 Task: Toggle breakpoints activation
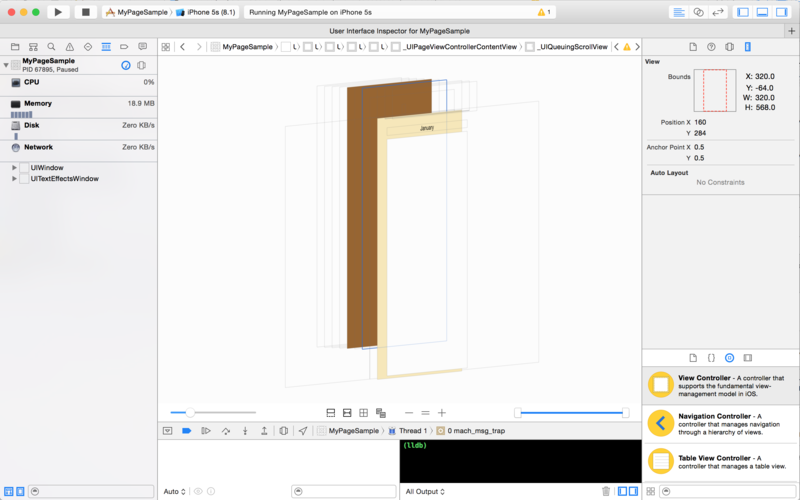pyautogui.click(x=186, y=431)
